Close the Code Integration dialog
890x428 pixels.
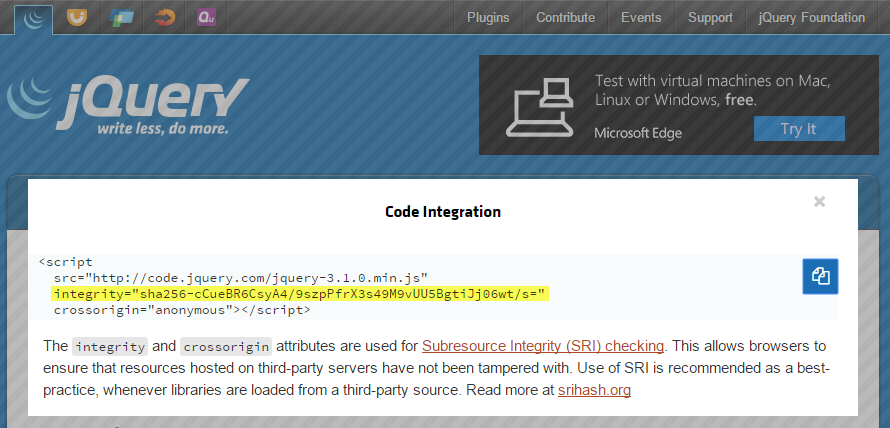point(819,202)
